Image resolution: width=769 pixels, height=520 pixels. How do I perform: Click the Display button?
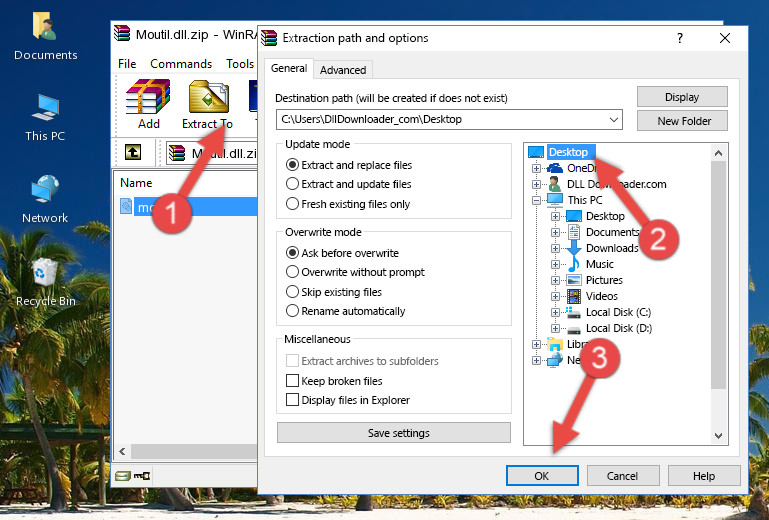(x=682, y=97)
